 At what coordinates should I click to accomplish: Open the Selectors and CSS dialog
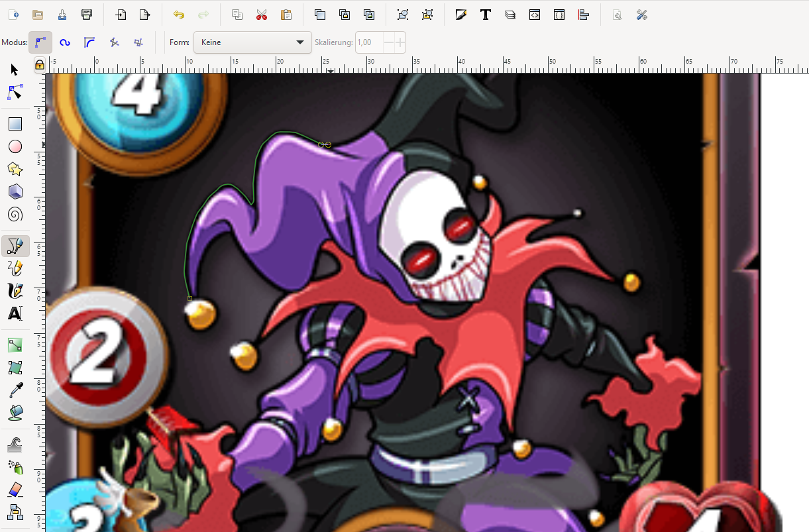(559, 15)
